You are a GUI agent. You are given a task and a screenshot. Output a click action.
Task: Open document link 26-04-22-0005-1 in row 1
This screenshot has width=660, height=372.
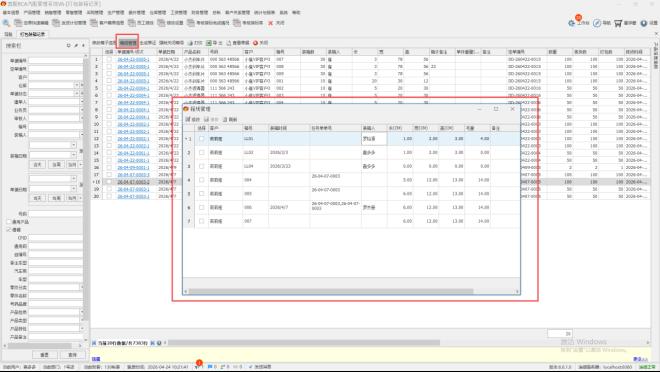(x=133, y=59)
